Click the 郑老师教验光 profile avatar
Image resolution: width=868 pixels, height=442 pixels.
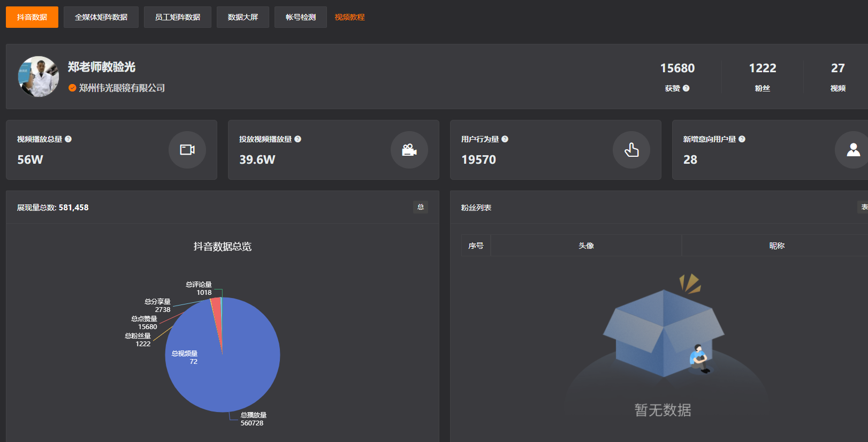[x=39, y=77]
